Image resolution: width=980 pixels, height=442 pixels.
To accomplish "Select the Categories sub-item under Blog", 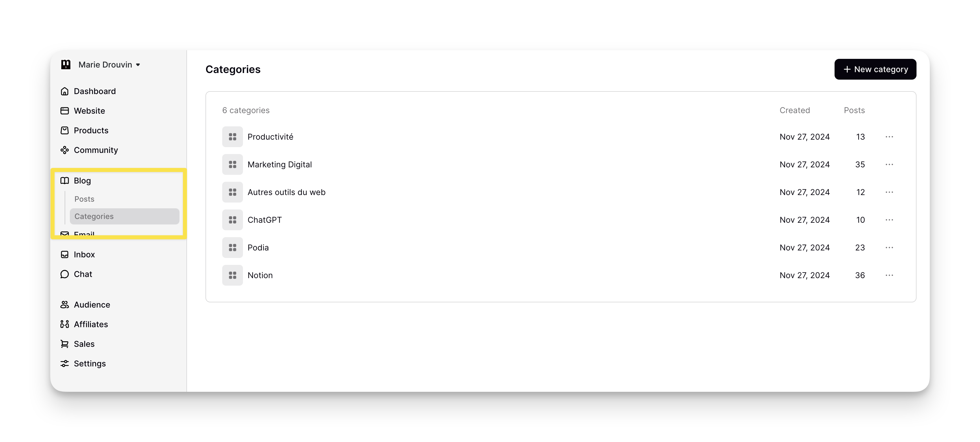I will coord(124,216).
